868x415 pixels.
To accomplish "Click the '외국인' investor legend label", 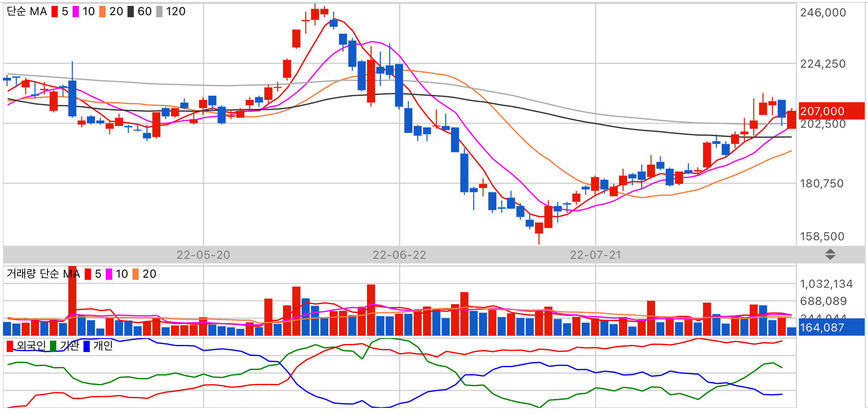I will tap(31, 346).
